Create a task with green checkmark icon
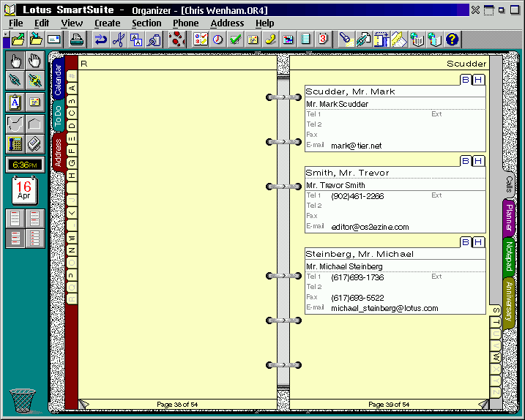525x420 pixels. tap(235, 40)
